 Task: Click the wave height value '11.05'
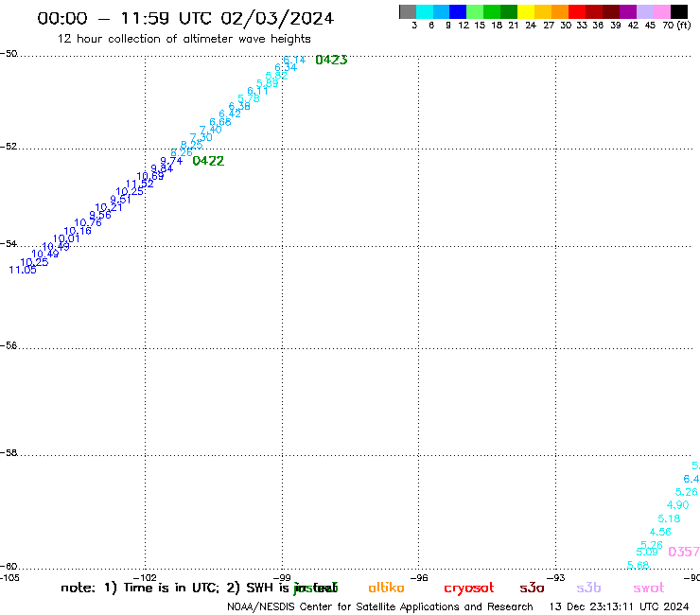pyautogui.click(x=23, y=270)
